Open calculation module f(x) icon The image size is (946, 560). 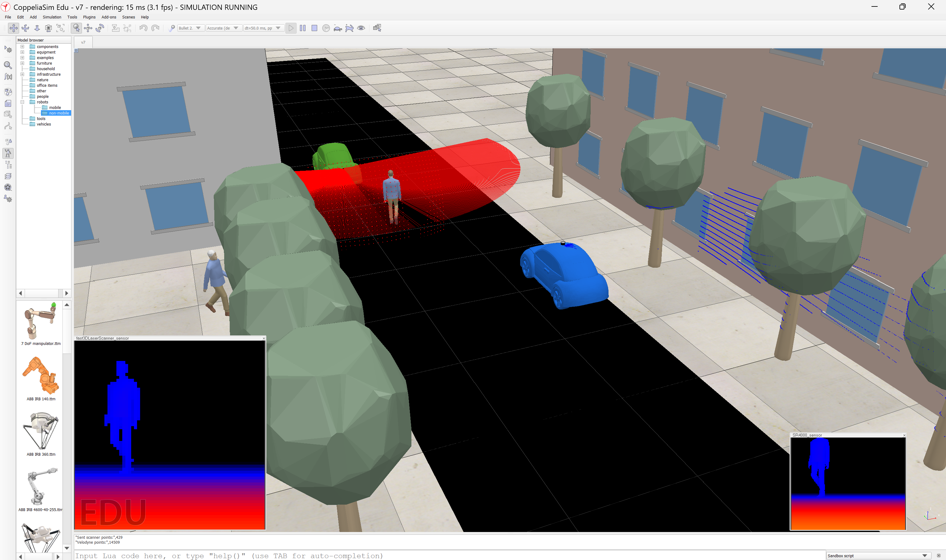click(x=8, y=77)
